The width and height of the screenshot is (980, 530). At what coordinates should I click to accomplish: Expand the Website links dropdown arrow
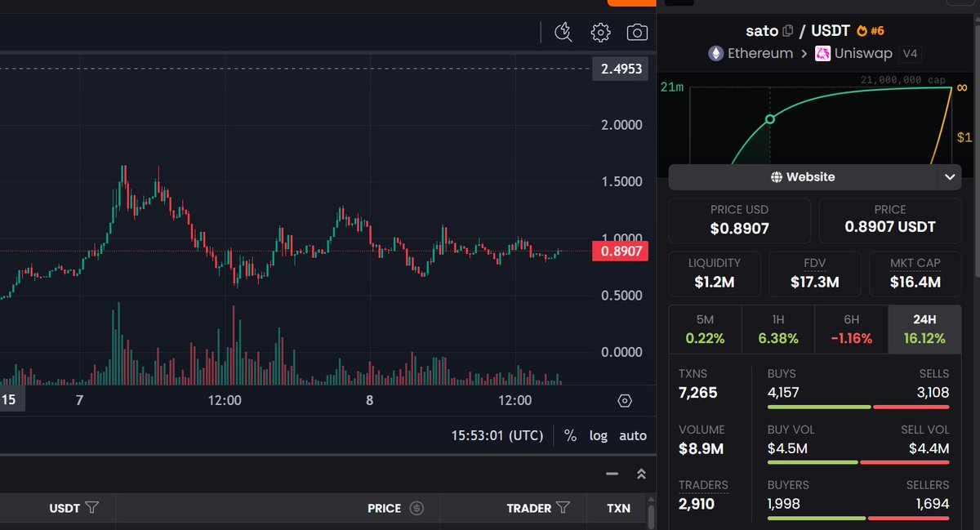click(x=950, y=176)
